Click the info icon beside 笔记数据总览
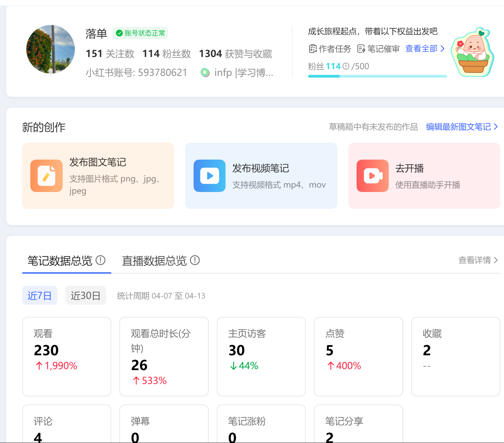 click(100, 260)
